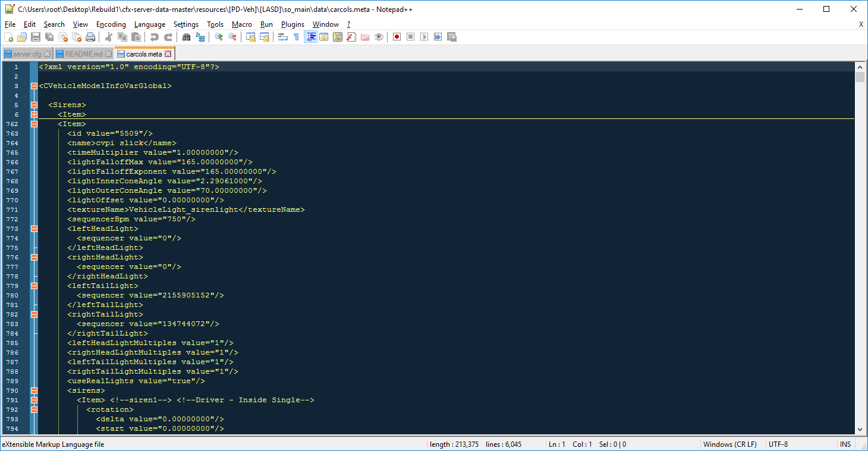Click the Close file toolbar icon
Screen dimensions: 868x451
pos(63,37)
